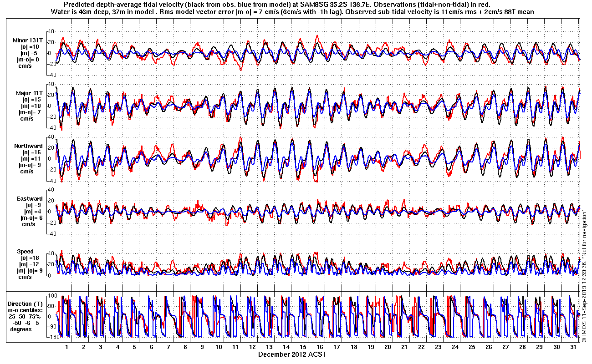Click day '14' on the date axis
The height and width of the screenshot is (364, 592).
[286, 347]
